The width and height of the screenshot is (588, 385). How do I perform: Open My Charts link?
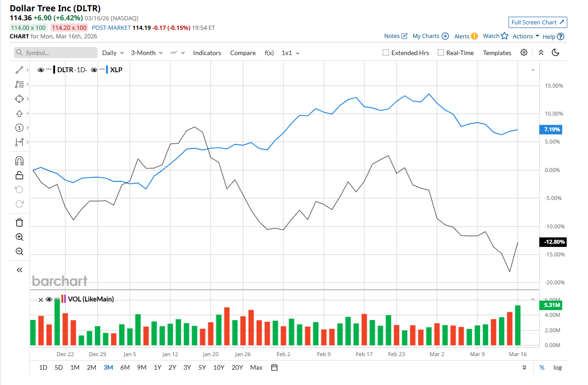click(x=431, y=36)
